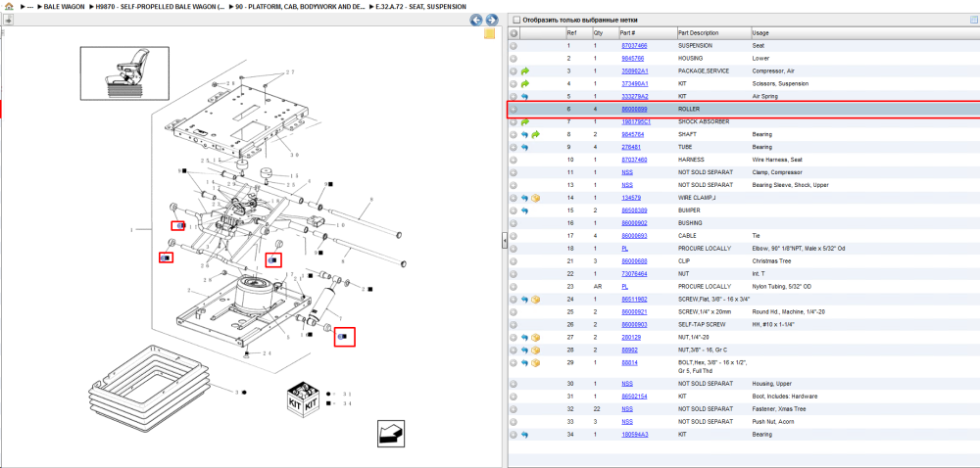
Task: Click KIT boxes image in diagram legend
Action: 303,398
